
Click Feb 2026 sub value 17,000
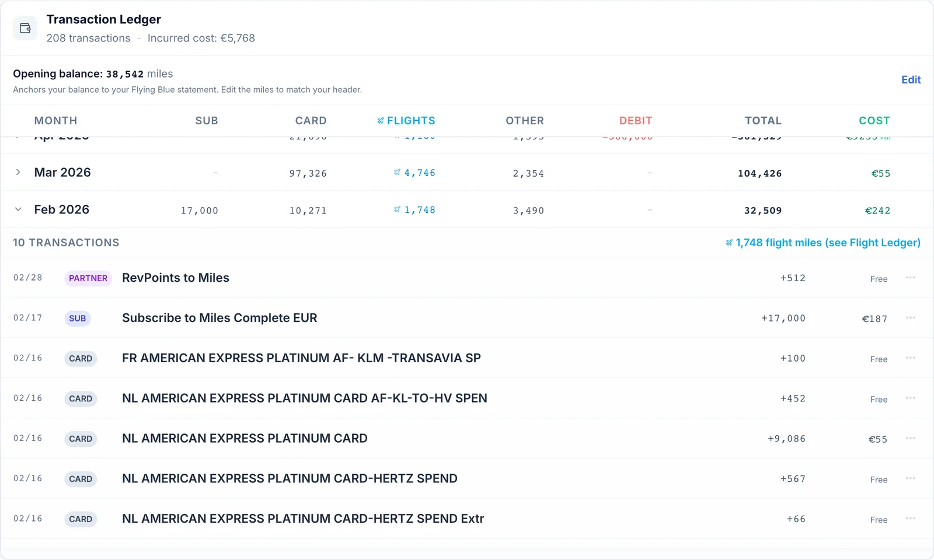[199, 211]
